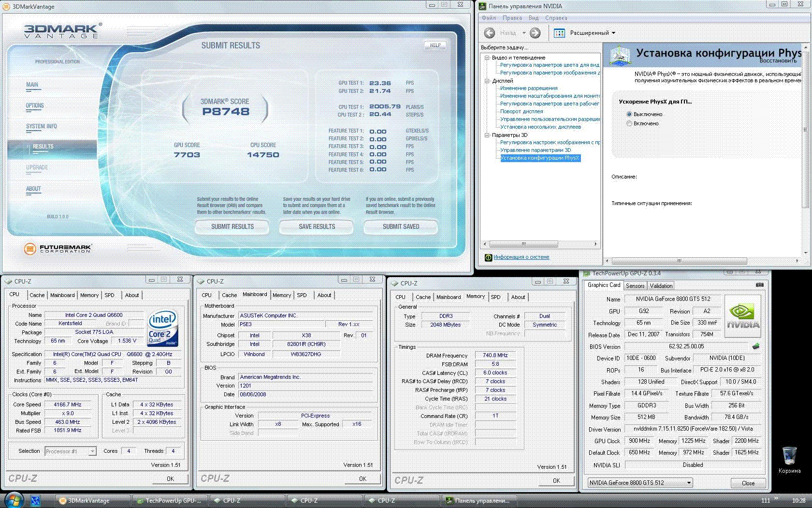Click OK in the CPU-Z Memory window
Screen dimensions: 812x508
(556, 480)
